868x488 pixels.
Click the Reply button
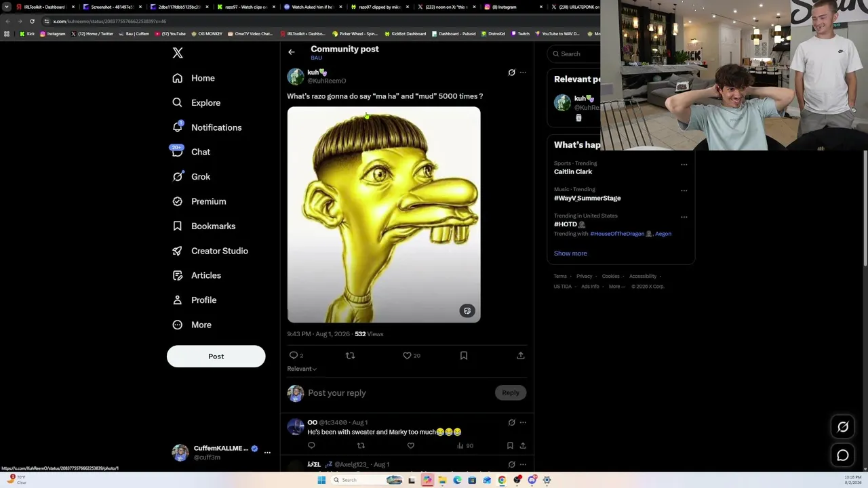[x=511, y=393]
